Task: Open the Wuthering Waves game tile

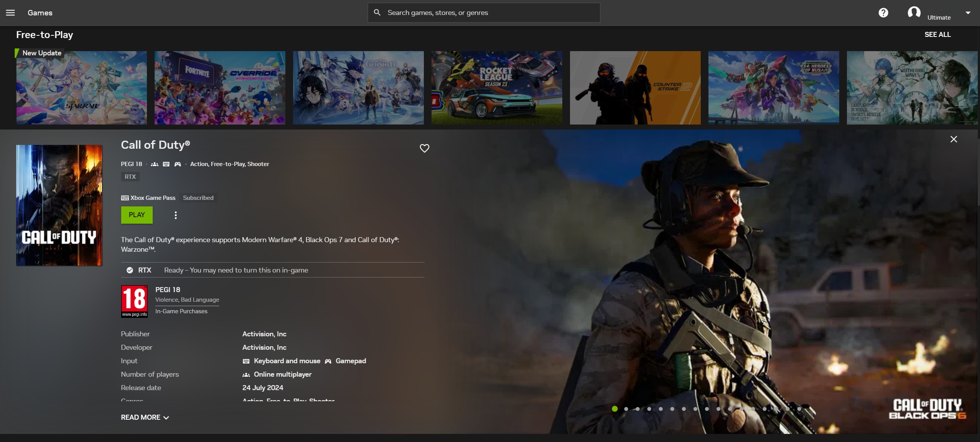Action: (912, 88)
